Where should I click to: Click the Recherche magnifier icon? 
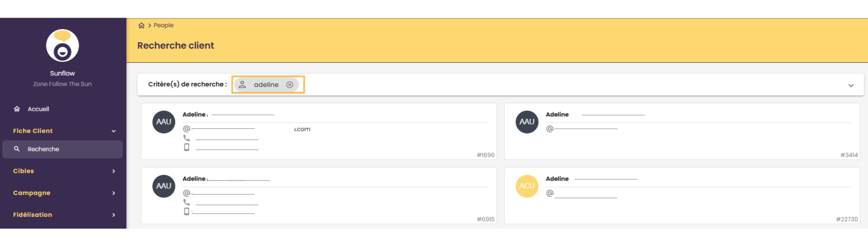(x=17, y=149)
